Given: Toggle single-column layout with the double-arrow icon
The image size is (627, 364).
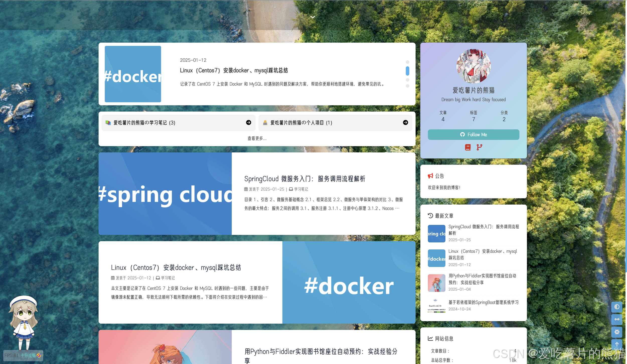Looking at the screenshot, I should (617, 319).
